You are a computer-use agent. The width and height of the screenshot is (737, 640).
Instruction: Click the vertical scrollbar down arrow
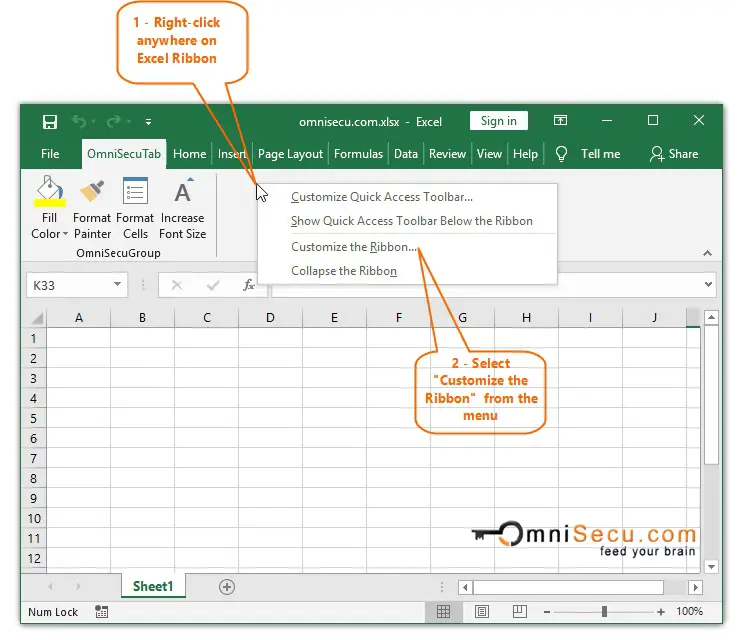711,567
